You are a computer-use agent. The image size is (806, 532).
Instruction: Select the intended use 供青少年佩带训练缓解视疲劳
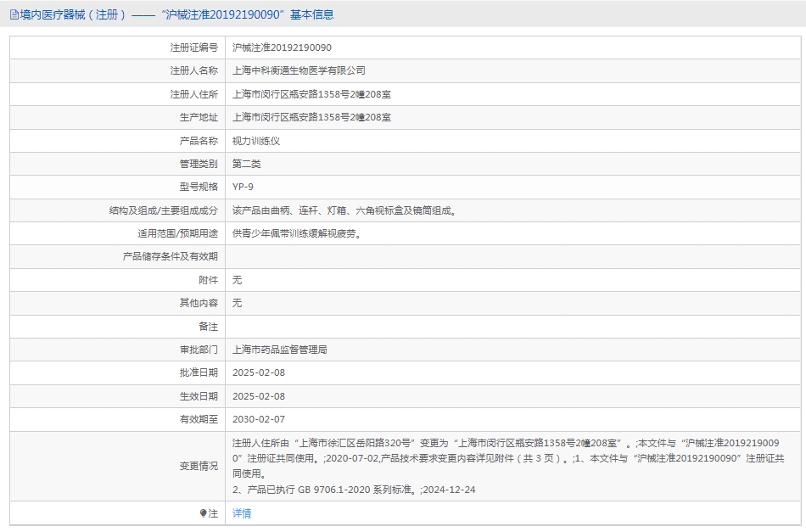[297, 234]
